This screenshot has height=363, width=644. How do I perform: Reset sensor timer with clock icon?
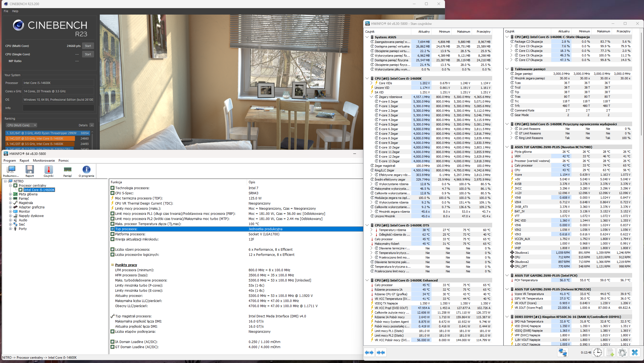click(x=597, y=352)
